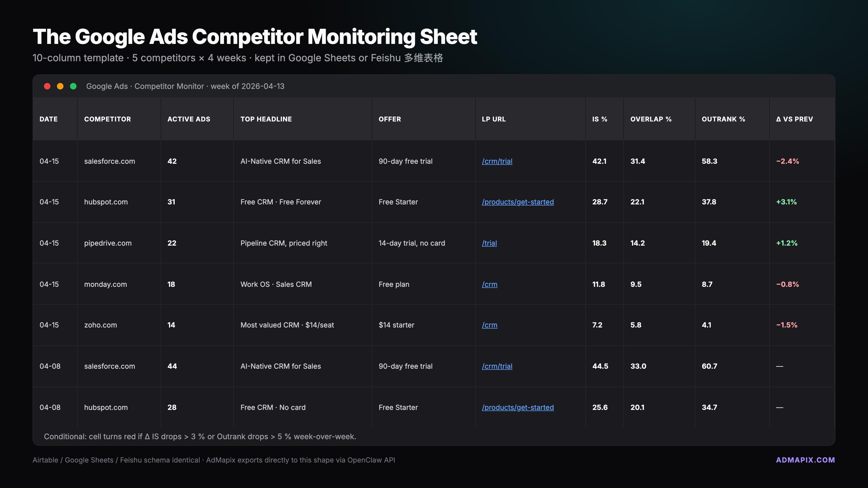Select the Δ VS PREV column header
The width and height of the screenshot is (868, 488).
tap(794, 119)
